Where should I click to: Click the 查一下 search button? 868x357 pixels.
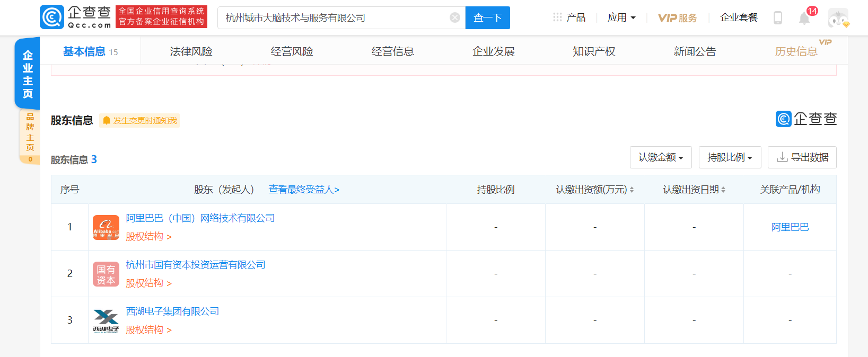(x=488, y=17)
